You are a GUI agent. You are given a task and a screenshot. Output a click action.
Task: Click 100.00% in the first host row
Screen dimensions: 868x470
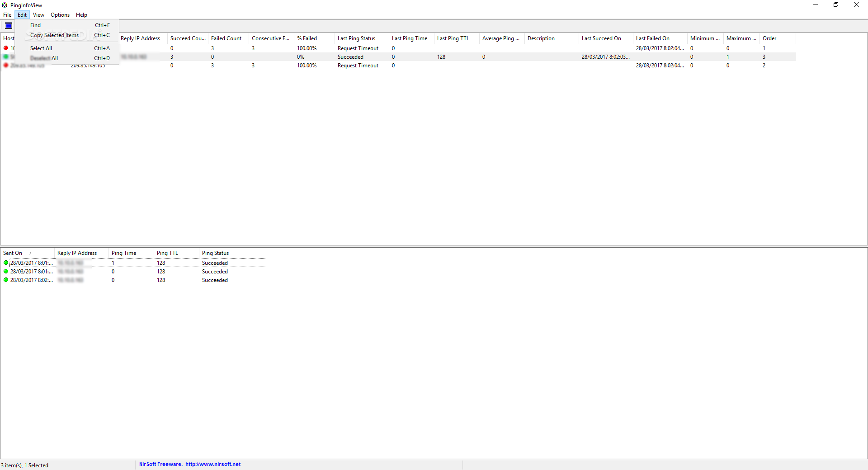(307, 48)
